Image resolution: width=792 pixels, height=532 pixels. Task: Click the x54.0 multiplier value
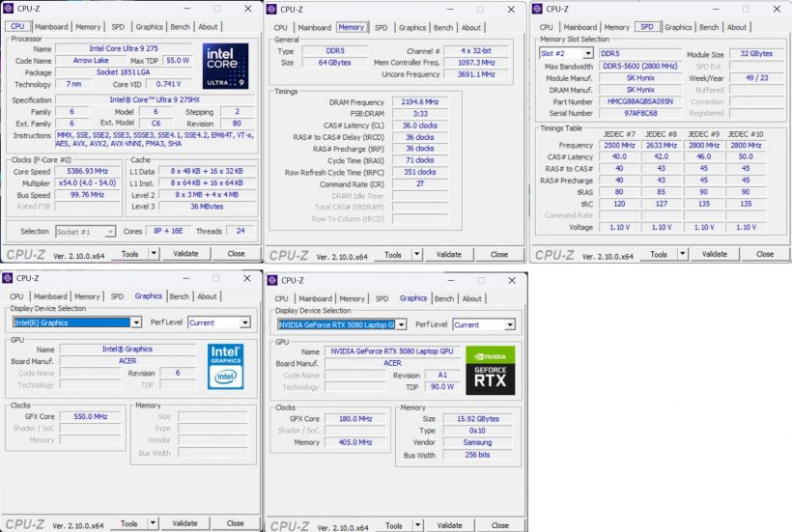(x=87, y=182)
